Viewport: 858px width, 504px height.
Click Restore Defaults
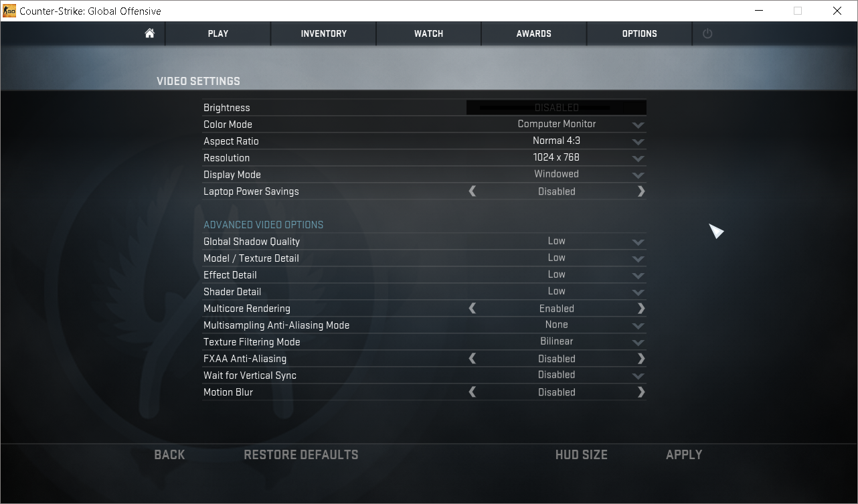click(301, 454)
